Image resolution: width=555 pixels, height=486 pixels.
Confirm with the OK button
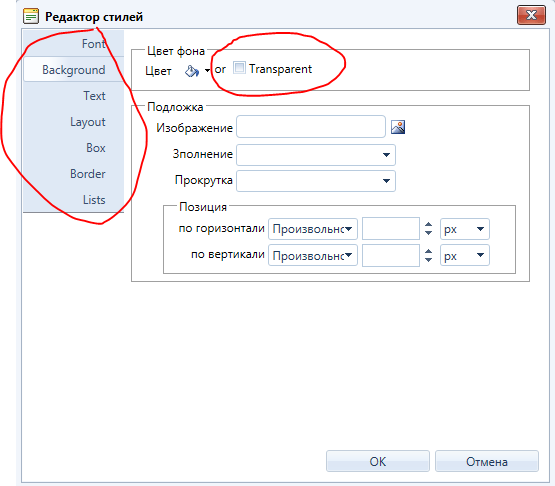(378, 461)
